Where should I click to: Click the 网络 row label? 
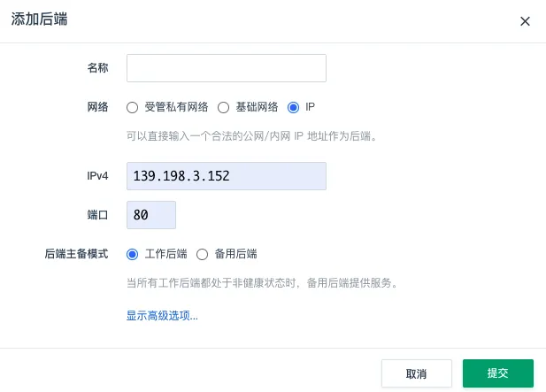click(97, 107)
